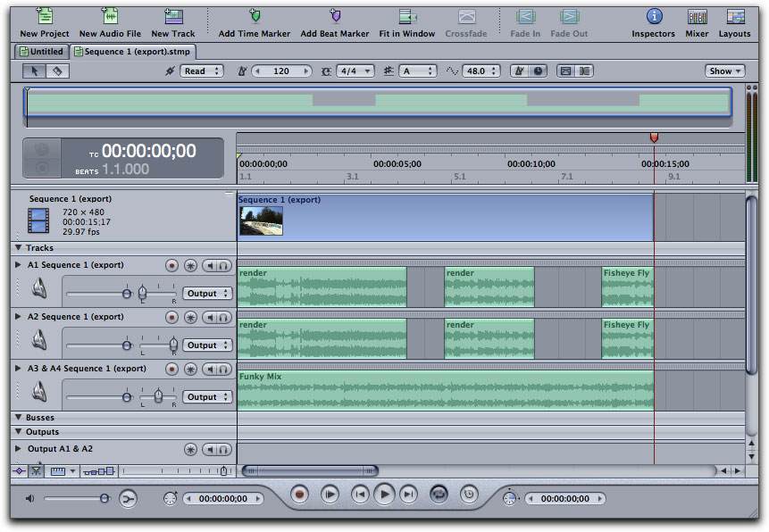Solo the A3 & A4 Sequence 1 track
This screenshot has height=532, width=769.
[x=222, y=369]
